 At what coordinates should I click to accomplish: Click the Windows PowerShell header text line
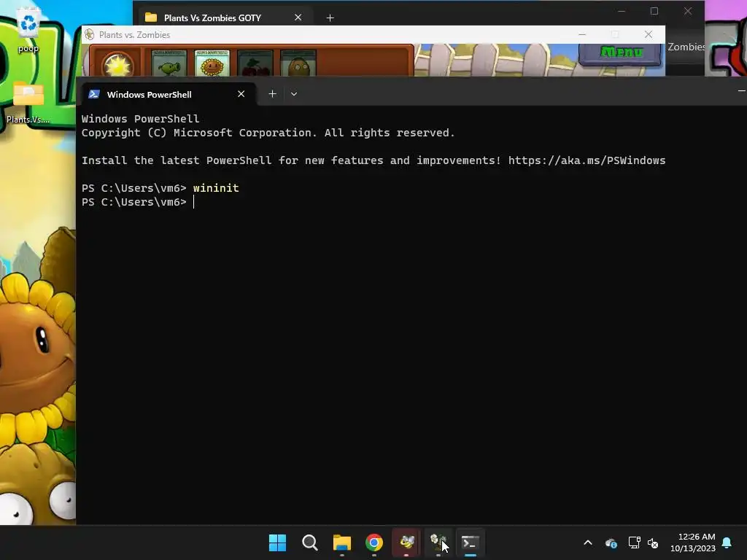point(141,119)
